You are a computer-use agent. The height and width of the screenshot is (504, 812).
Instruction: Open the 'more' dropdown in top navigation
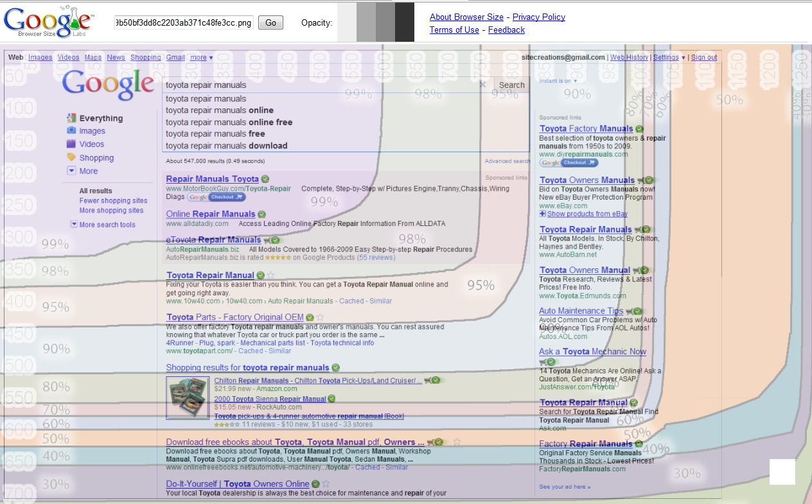click(x=201, y=58)
